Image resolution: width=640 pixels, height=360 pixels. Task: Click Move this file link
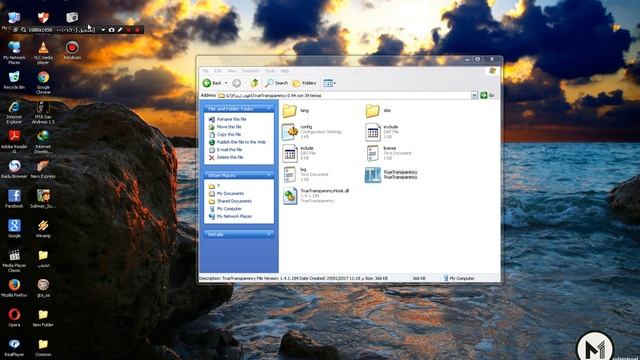[229, 127]
